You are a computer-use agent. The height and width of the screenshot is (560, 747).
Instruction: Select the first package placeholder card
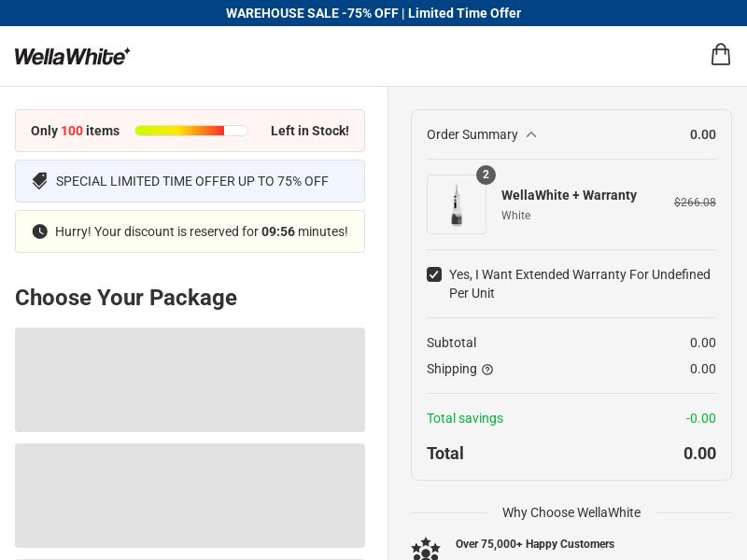[190, 380]
